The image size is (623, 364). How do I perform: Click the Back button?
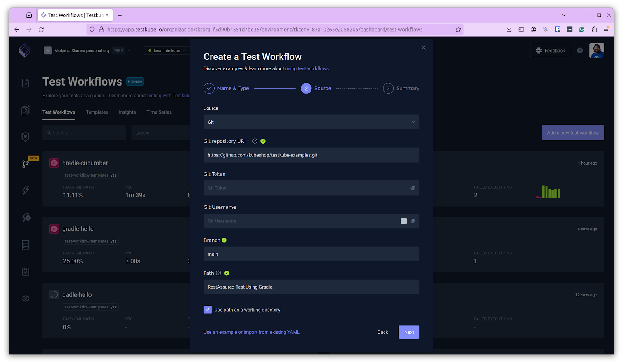click(x=383, y=332)
